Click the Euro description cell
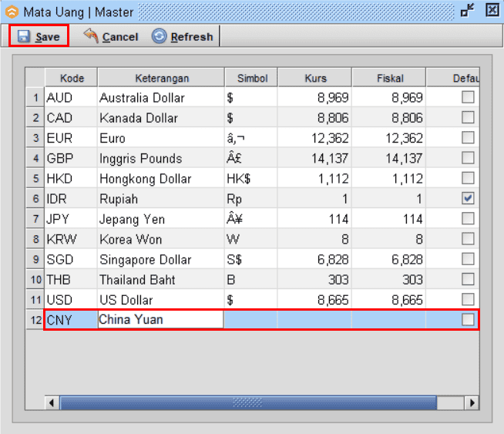This screenshot has width=504, height=434. (x=161, y=137)
